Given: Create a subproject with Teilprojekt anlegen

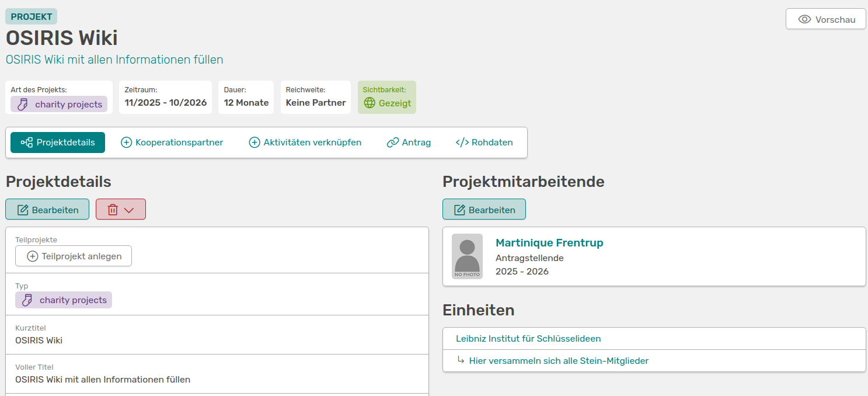Looking at the screenshot, I should click(x=74, y=256).
